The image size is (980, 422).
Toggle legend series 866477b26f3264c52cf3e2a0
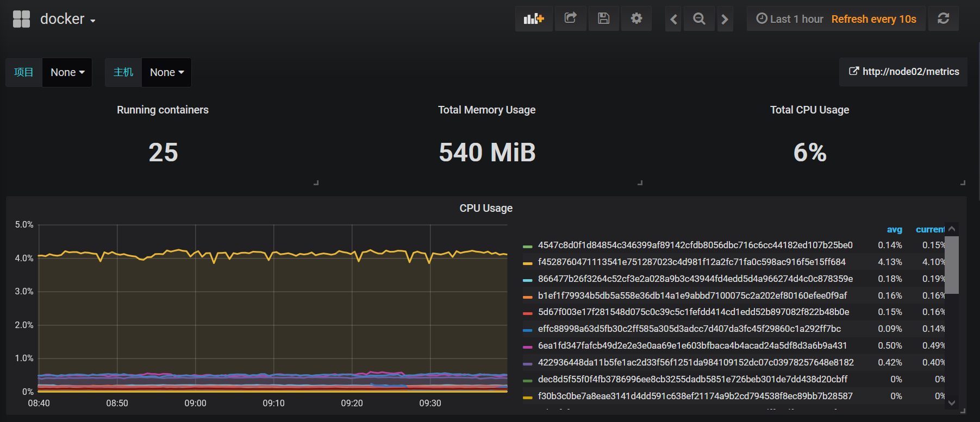(x=695, y=279)
